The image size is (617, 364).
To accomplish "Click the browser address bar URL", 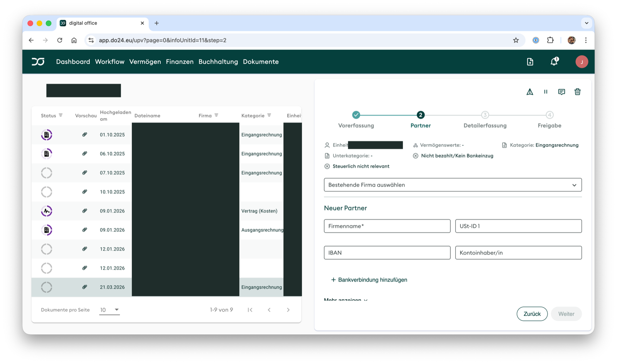I will [x=162, y=40].
